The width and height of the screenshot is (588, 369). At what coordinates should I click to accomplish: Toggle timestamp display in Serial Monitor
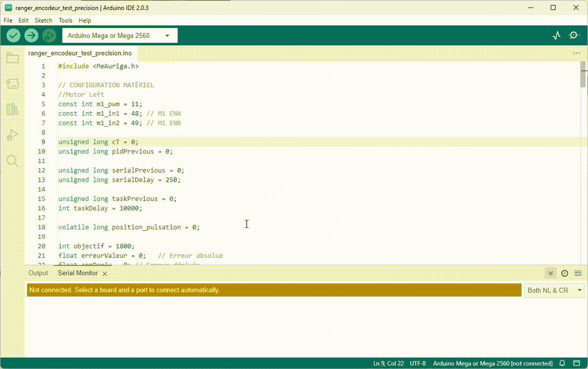coord(565,273)
